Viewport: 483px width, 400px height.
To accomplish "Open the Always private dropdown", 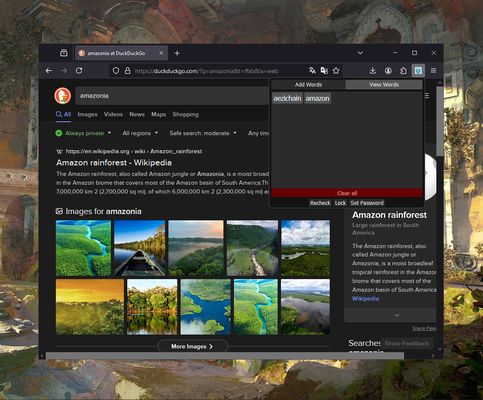I will click(x=83, y=133).
